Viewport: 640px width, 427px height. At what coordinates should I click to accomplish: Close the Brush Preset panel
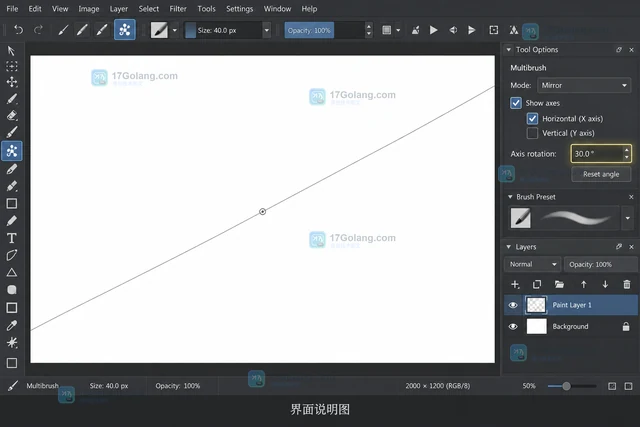coord(631,197)
